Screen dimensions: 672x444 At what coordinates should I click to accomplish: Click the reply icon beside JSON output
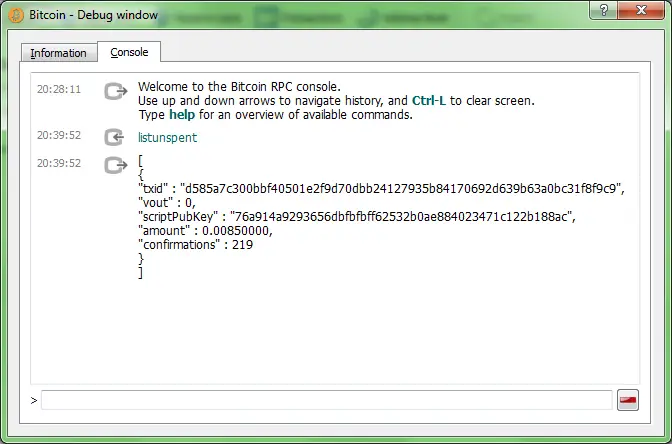pos(116,165)
